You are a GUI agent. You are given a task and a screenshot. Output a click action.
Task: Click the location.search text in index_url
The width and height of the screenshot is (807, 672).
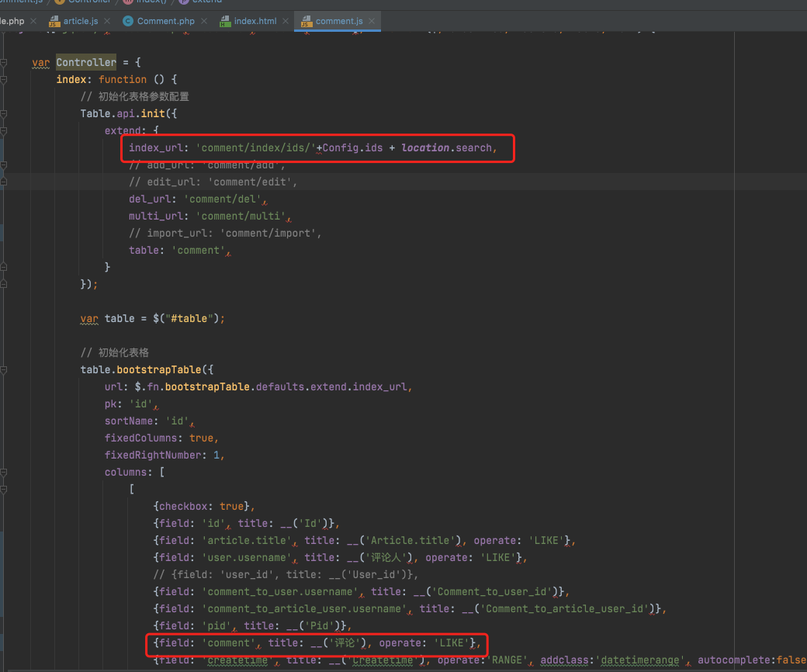(446, 147)
